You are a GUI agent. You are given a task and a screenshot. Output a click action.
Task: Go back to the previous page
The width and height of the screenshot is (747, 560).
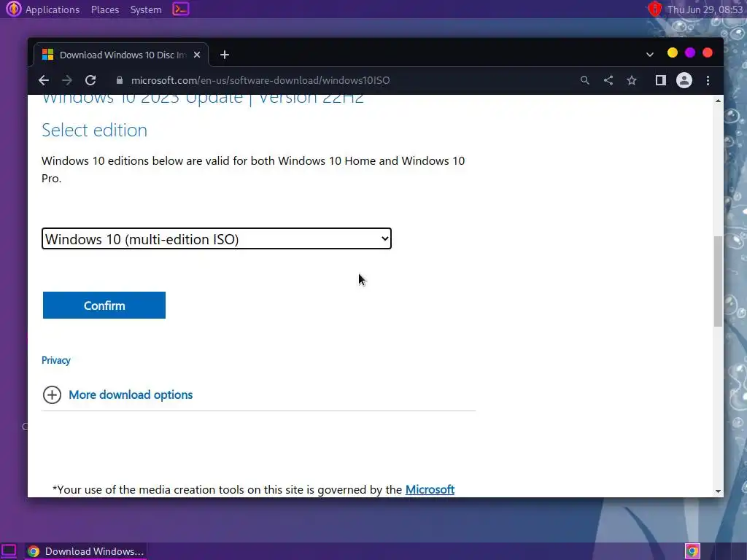tap(43, 80)
